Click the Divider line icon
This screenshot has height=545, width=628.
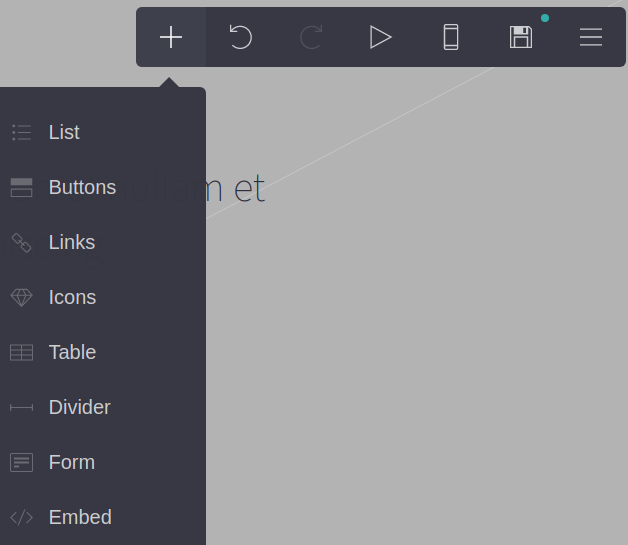(21, 408)
